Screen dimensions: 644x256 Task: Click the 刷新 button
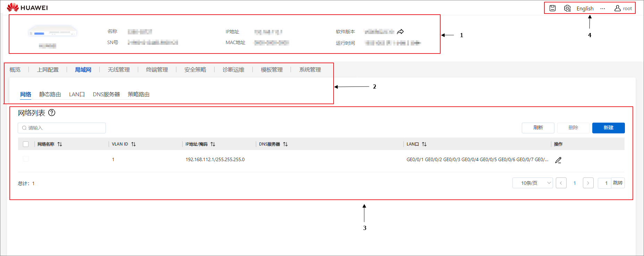538,128
